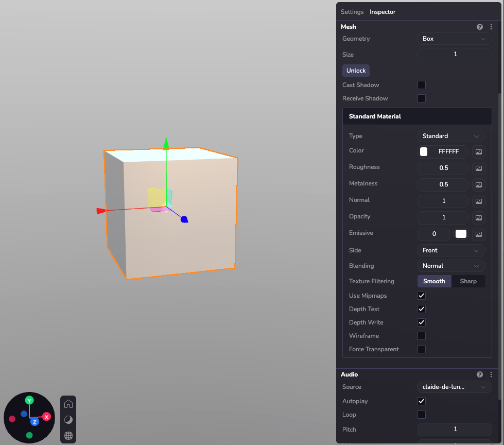Click the Unlock button
The image size is (504, 445).
tap(356, 71)
